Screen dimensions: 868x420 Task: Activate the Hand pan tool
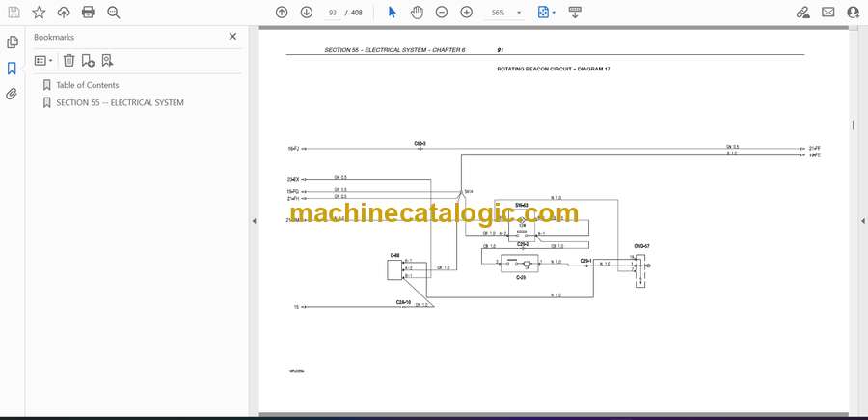[417, 13]
